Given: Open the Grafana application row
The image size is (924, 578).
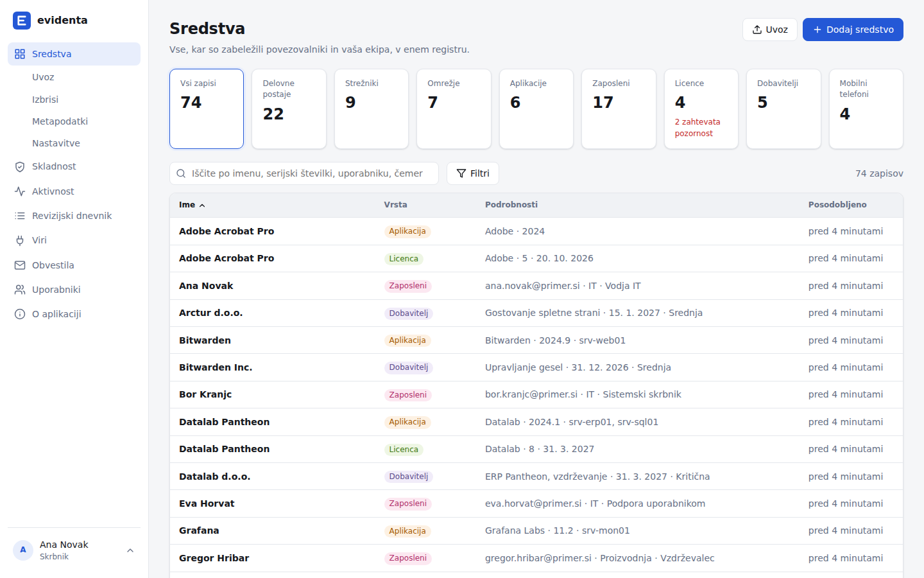Looking at the screenshot, I should click(536, 530).
